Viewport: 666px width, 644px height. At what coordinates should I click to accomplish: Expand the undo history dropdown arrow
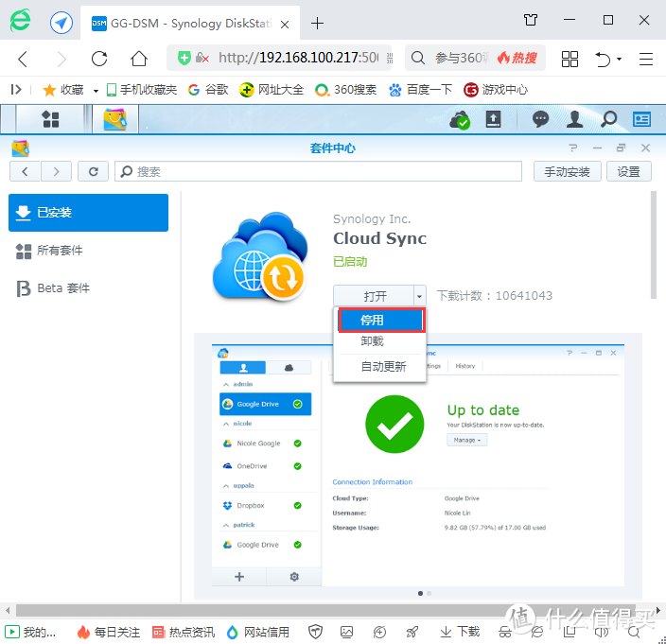tap(620, 59)
